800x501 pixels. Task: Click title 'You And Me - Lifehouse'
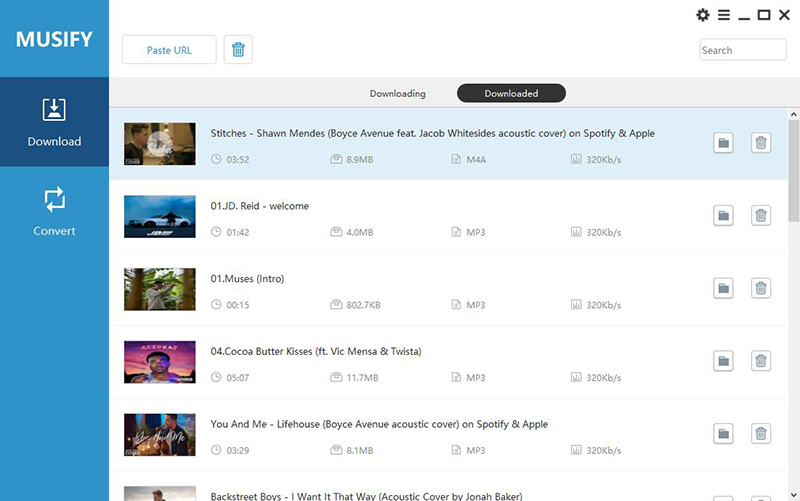pos(379,424)
